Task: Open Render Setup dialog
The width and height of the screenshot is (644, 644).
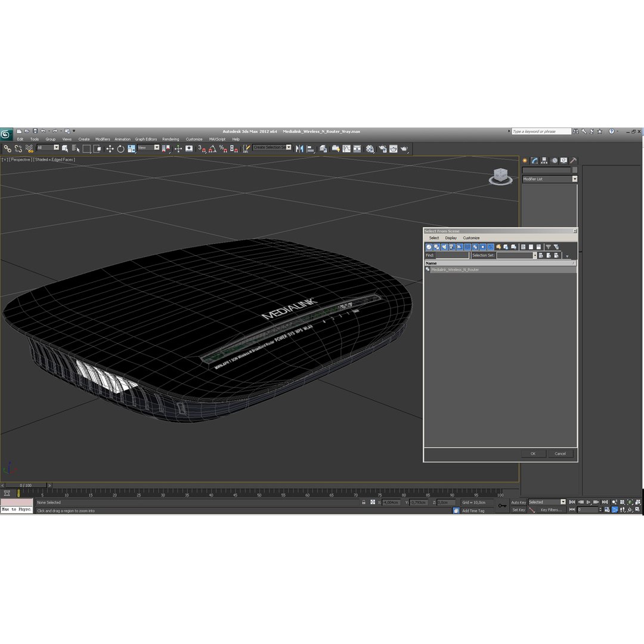Action: [383, 148]
